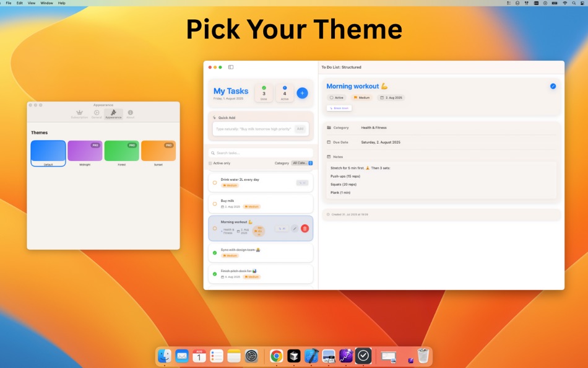Image resolution: width=588 pixels, height=368 pixels.
Task: Open the Window menu
Action: (46, 3)
